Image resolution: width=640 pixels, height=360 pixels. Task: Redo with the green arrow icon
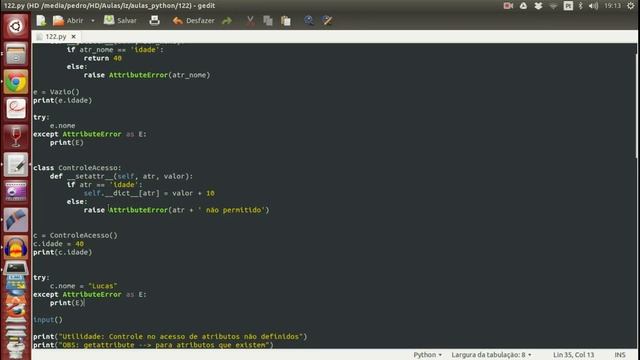point(227,20)
